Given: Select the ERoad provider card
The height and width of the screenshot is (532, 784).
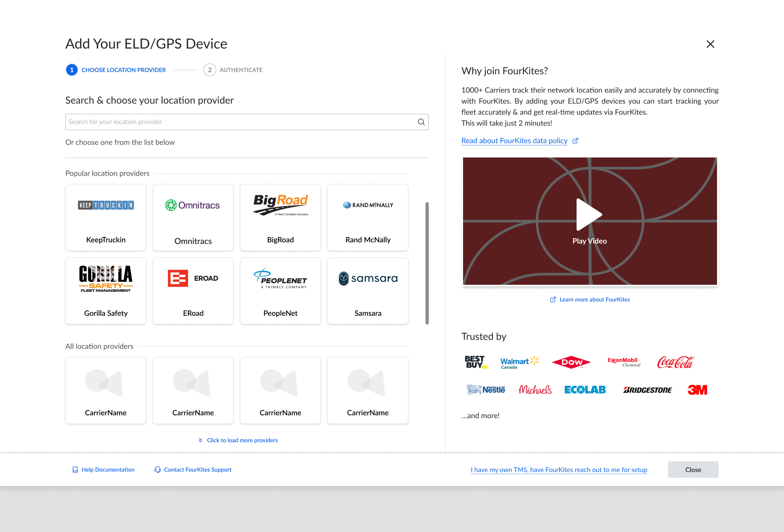Looking at the screenshot, I should pyautogui.click(x=193, y=291).
